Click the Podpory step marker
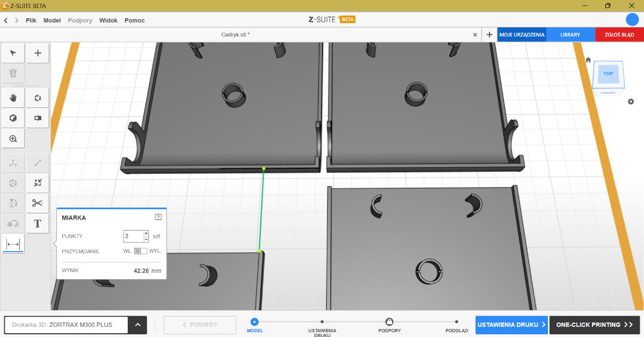Screen dimensions: 644x337 click(389, 322)
